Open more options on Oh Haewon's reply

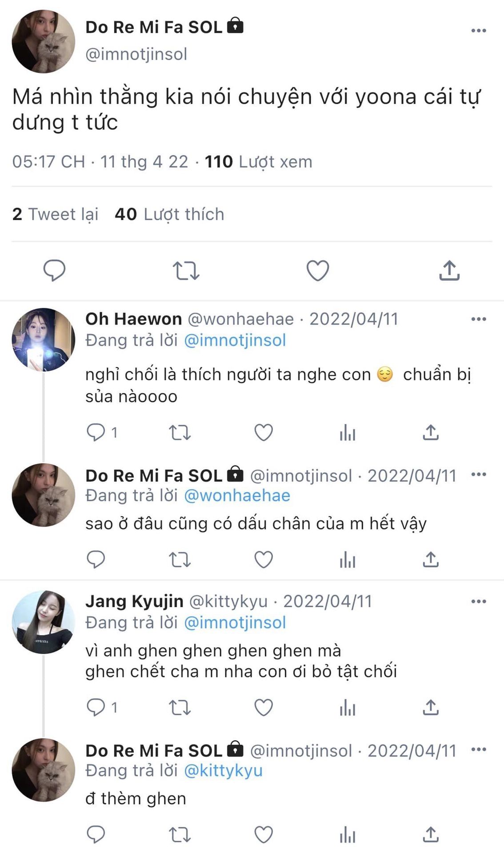click(x=478, y=319)
